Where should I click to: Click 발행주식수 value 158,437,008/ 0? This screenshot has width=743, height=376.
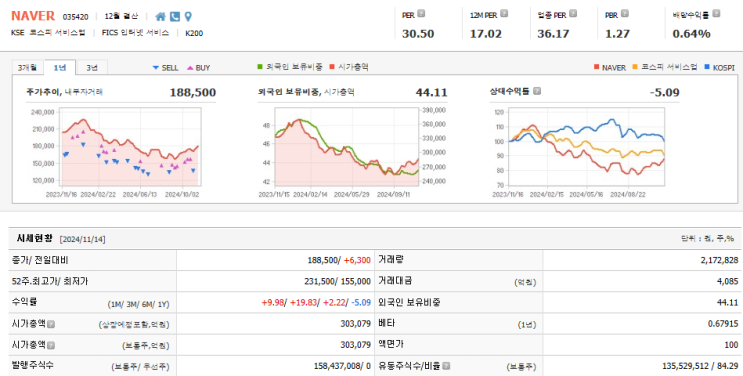pos(342,366)
